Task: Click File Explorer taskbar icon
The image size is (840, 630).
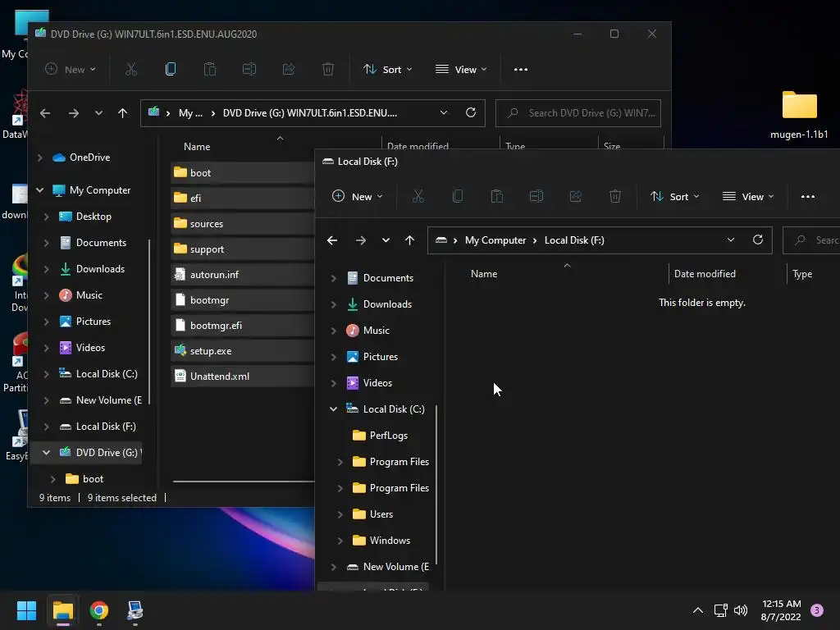Action: click(62, 610)
